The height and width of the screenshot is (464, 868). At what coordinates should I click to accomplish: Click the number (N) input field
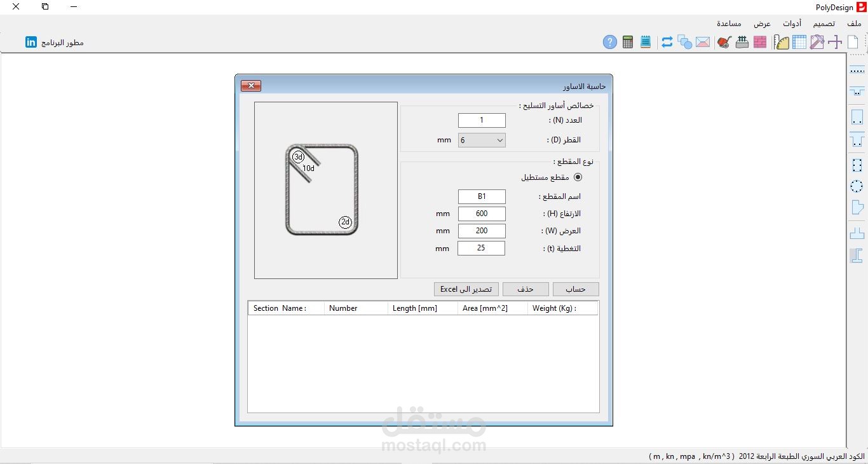482,120
